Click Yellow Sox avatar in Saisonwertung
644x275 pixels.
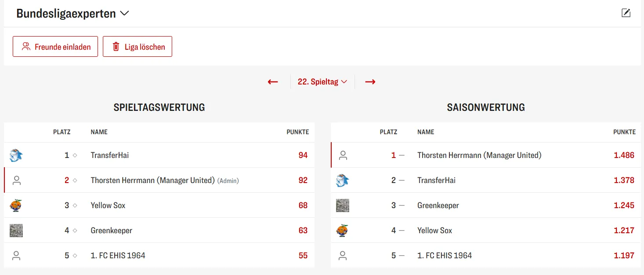tap(343, 231)
